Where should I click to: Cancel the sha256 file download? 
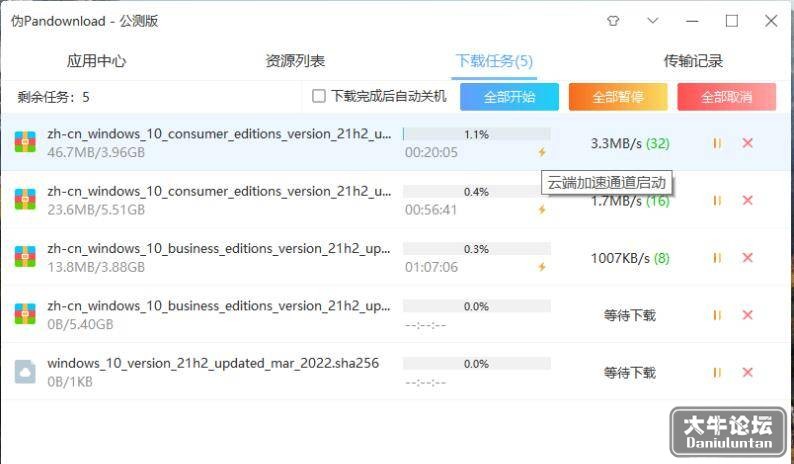coord(747,372)
